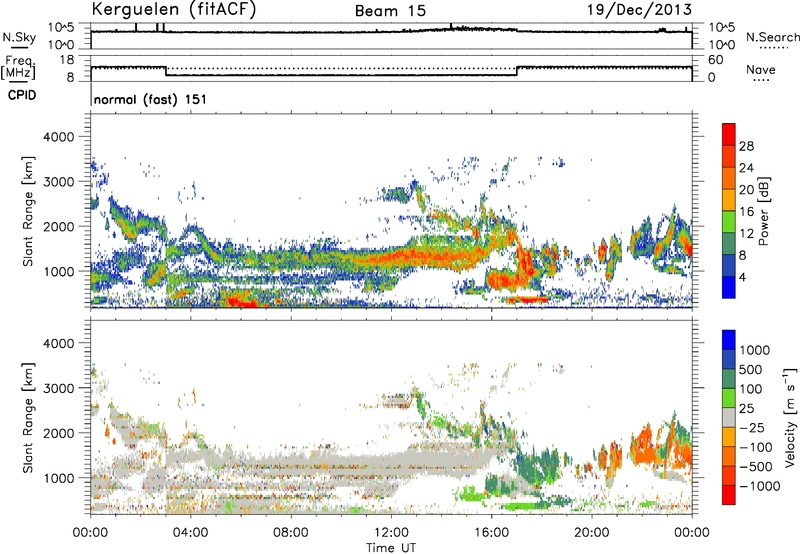Viewport: 800px width, 554px height.
Task: Click the '08:00' time axis tick label
Action: pos(291,533)
